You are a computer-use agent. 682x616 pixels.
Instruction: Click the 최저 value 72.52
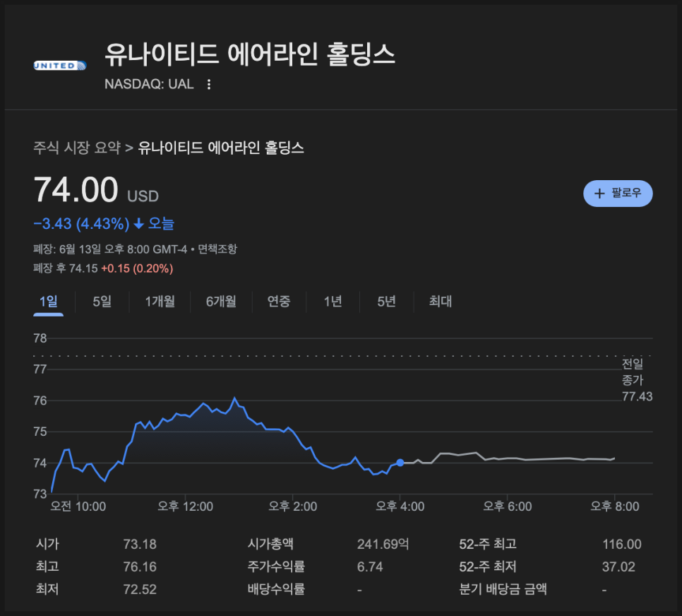(x=140, y=589)
